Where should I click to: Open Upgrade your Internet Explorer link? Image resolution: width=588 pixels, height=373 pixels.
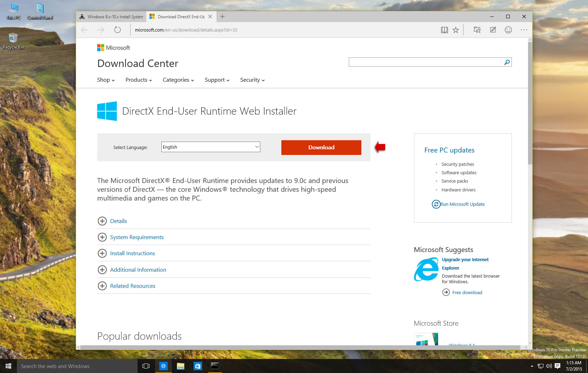coord(465,264)
